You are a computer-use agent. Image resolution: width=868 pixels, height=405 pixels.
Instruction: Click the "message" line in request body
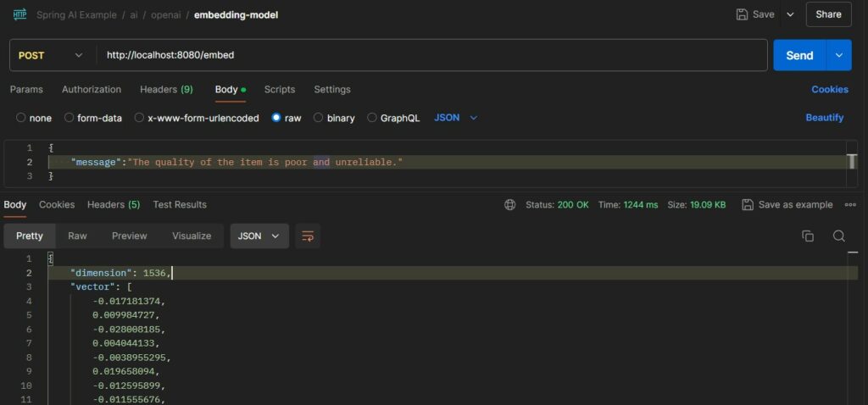tap(448, 162)
